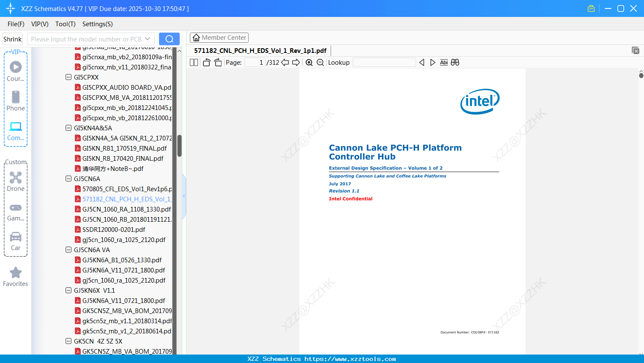Collapse the GJ5CN6A VA folder
The width and height of the screenshot is (644, 363).
(x=69, y=250)
